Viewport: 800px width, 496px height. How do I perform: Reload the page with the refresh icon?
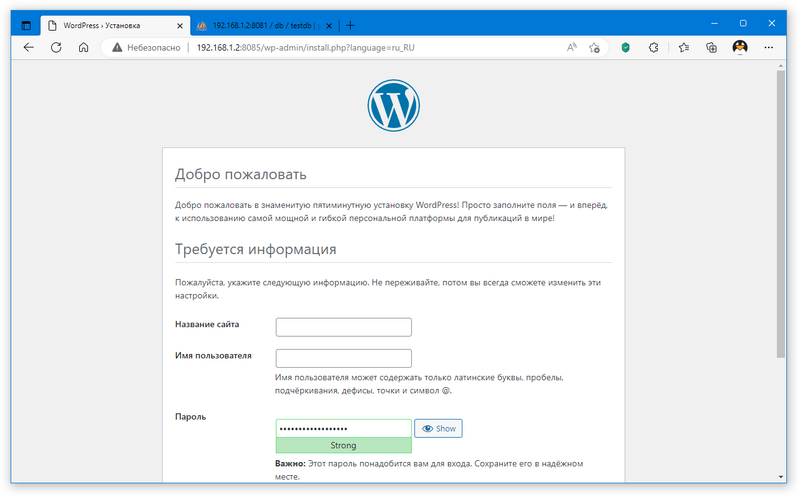(56, 47)
